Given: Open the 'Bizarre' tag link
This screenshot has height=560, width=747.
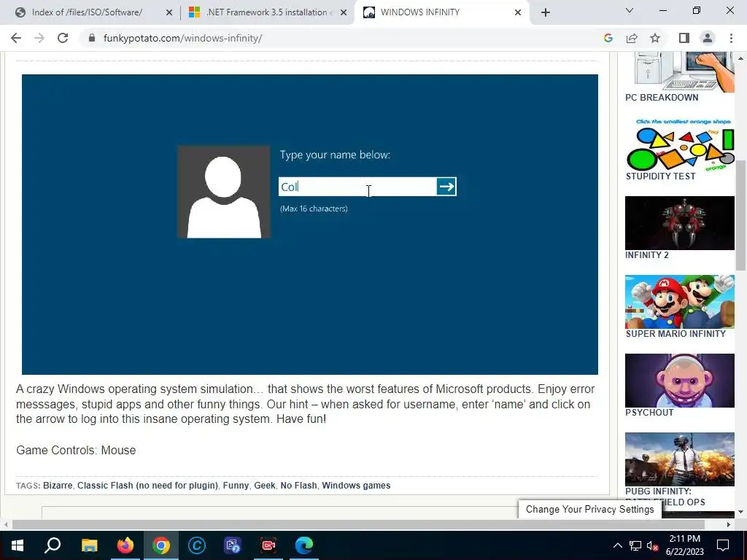Looking at the screenshot, I should 58,485.
